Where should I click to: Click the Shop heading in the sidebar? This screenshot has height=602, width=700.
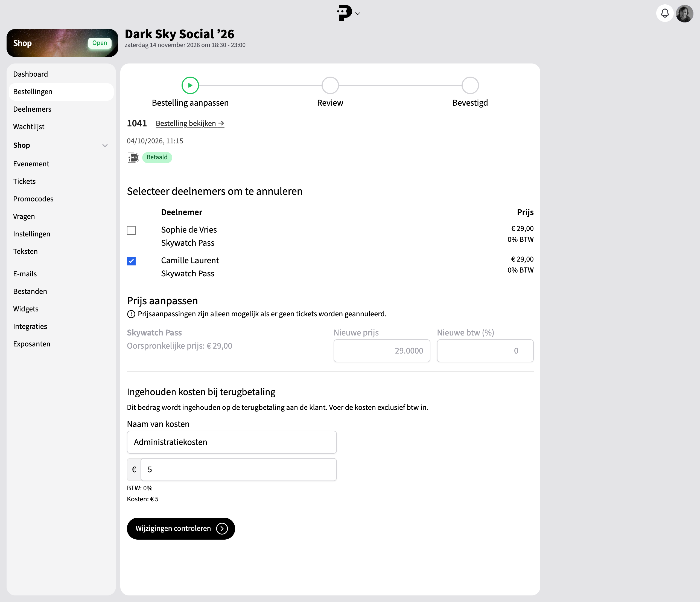(x=22, y=145)
